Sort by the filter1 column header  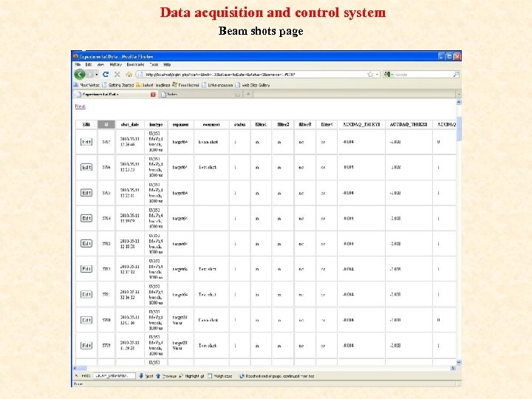point(261,125)
